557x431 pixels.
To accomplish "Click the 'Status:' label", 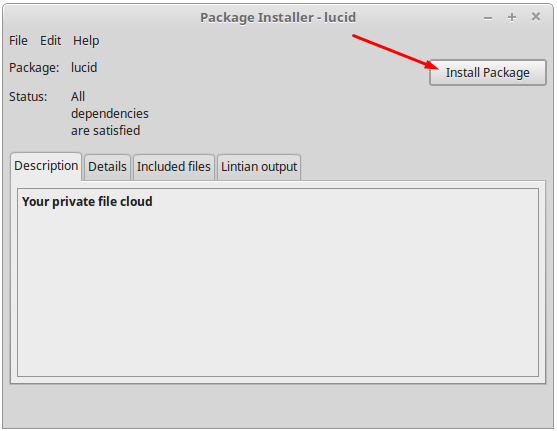I will pyautogui.click(x=28, y=97).
